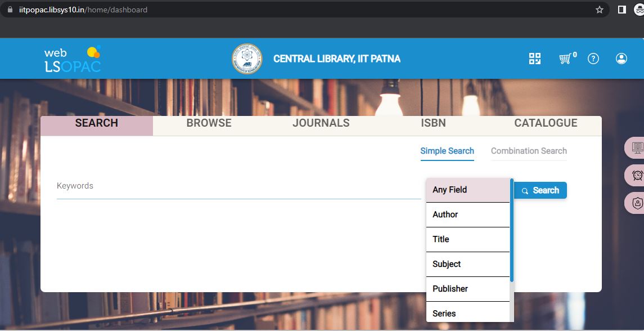Screen dimensions: 644x331
Task: Open the ISBN tab
Action: point(433,126)
